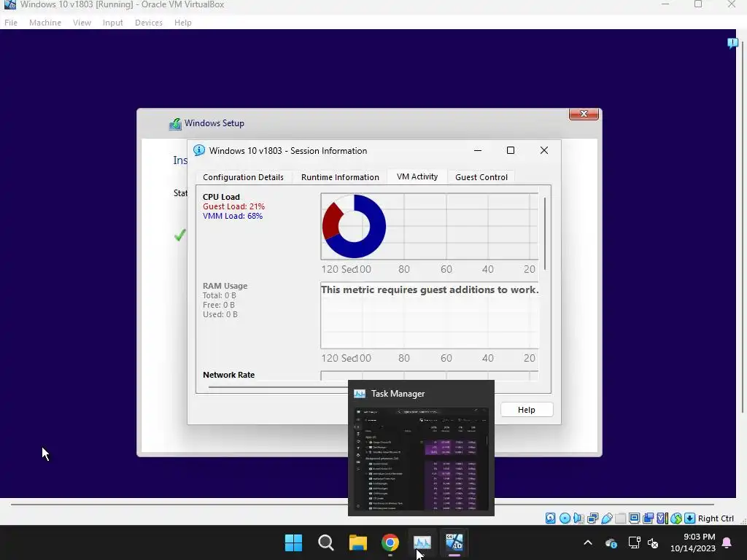Open Google Chrome from taskbar
Screen dimensions: 747x560
pyautogui.click(x=390, y=542)
